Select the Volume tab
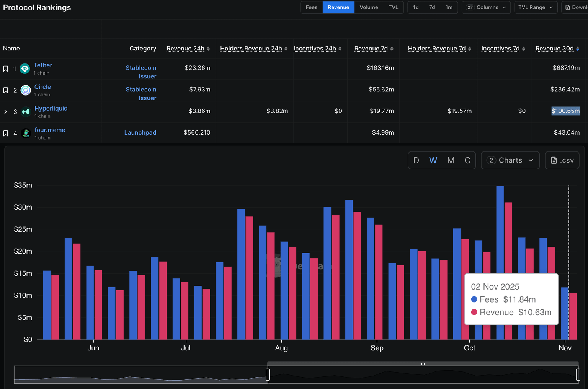Screen dimensions: 588x389 368,7
